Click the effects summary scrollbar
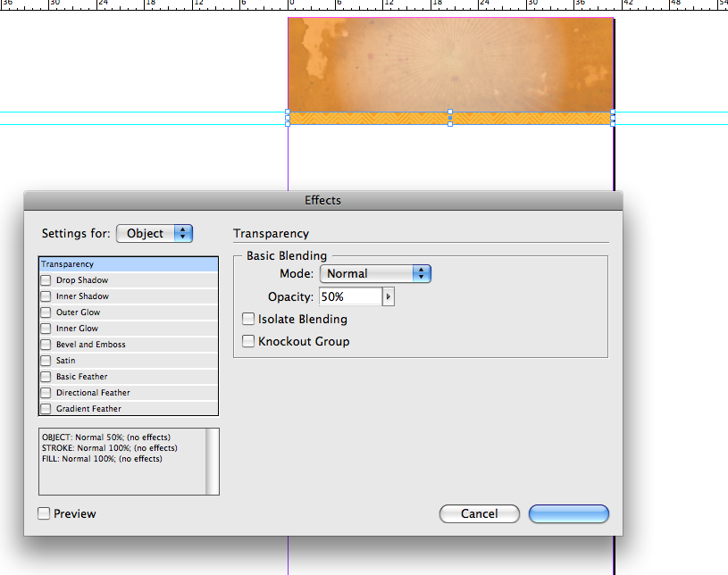 coord(212,461)
